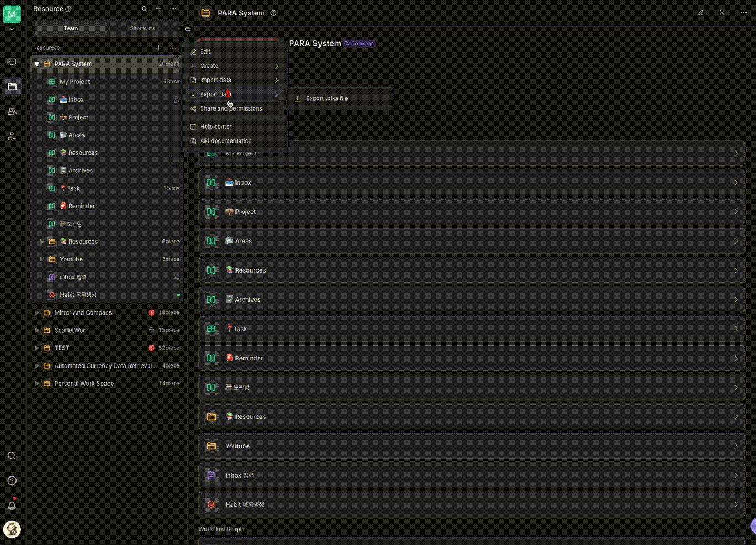Open the Reminder row in main list
Image resolution: width=756 pixels, height=545 pixels.
471,358
